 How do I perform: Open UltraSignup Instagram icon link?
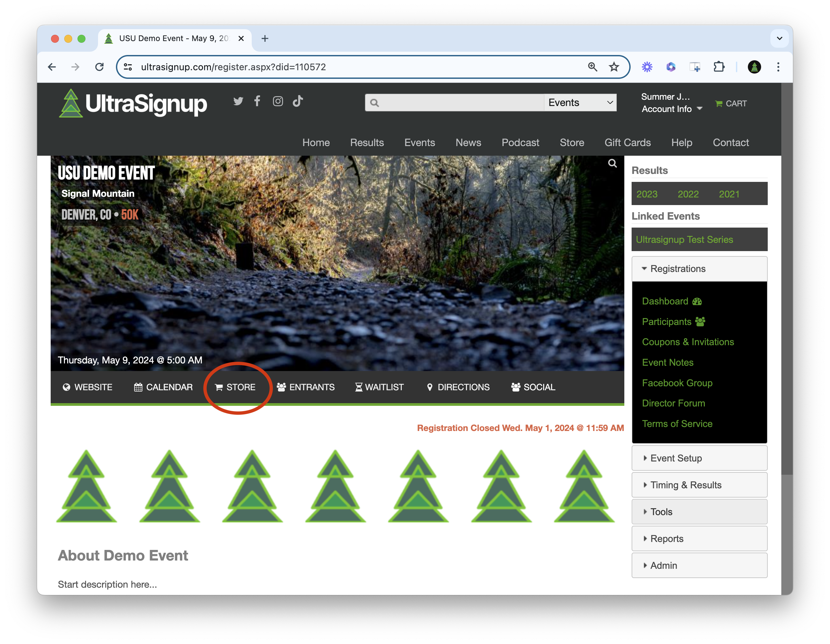point(278,101)
